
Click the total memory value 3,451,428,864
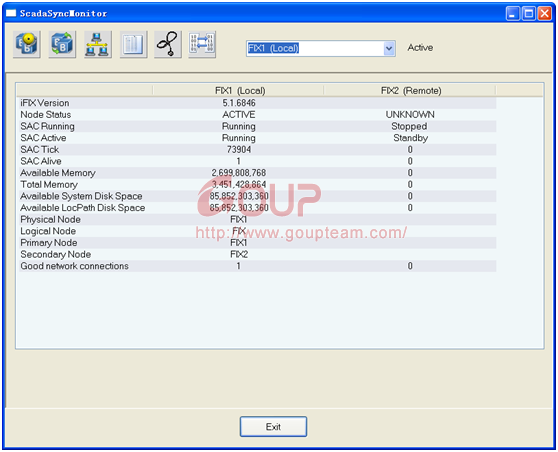click(239, 184)
